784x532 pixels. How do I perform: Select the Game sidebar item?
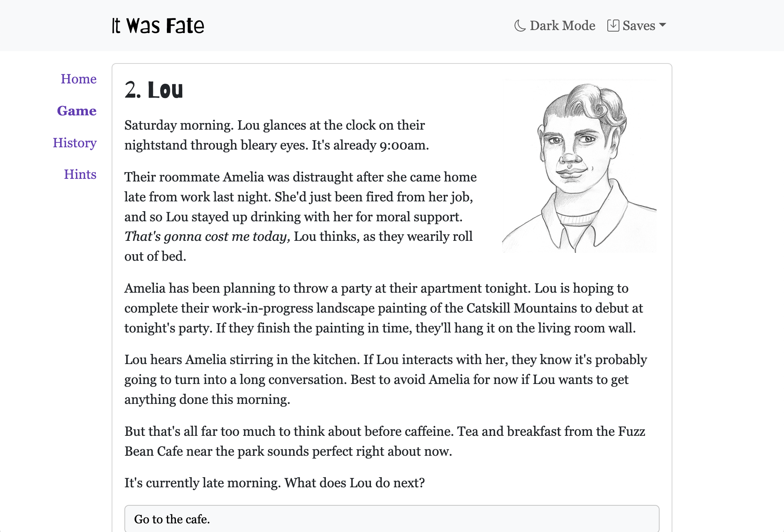click(77, 111)
